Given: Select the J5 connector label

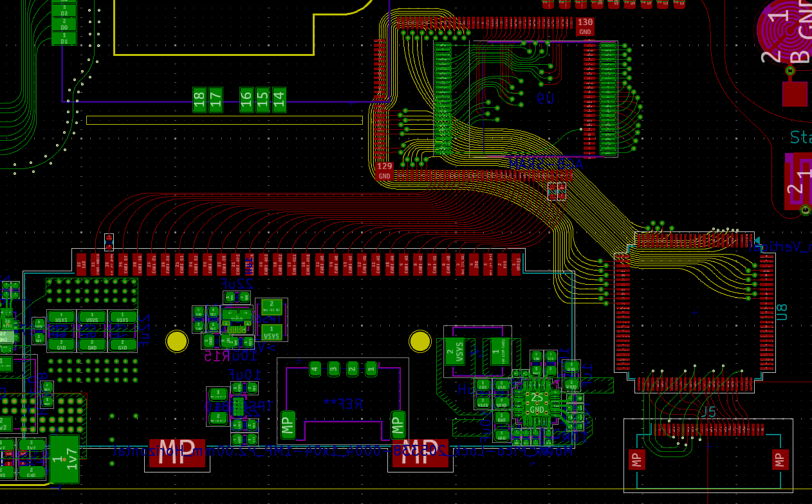Looking at the screenshot, I should pos(708,411).
